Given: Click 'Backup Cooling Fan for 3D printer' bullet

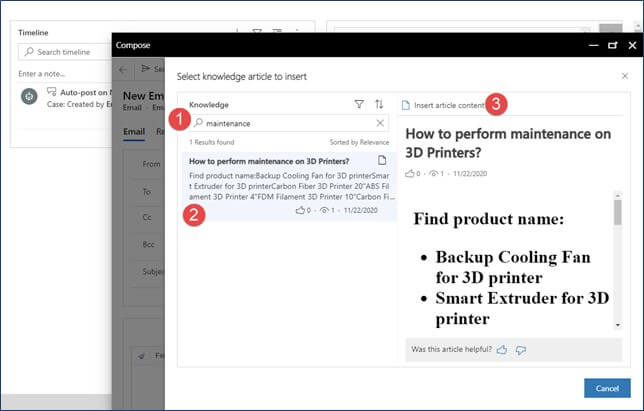Looking at the screenshot, I should [513, 267].
